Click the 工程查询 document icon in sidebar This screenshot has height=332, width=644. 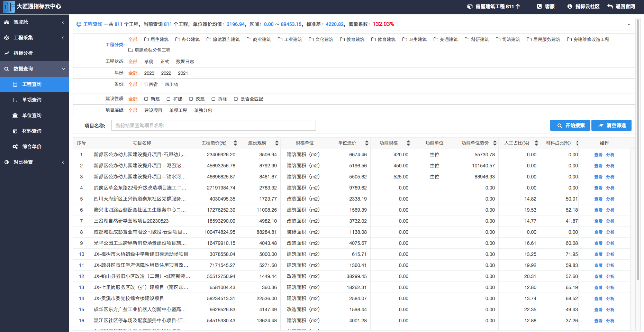coord(15,84)
